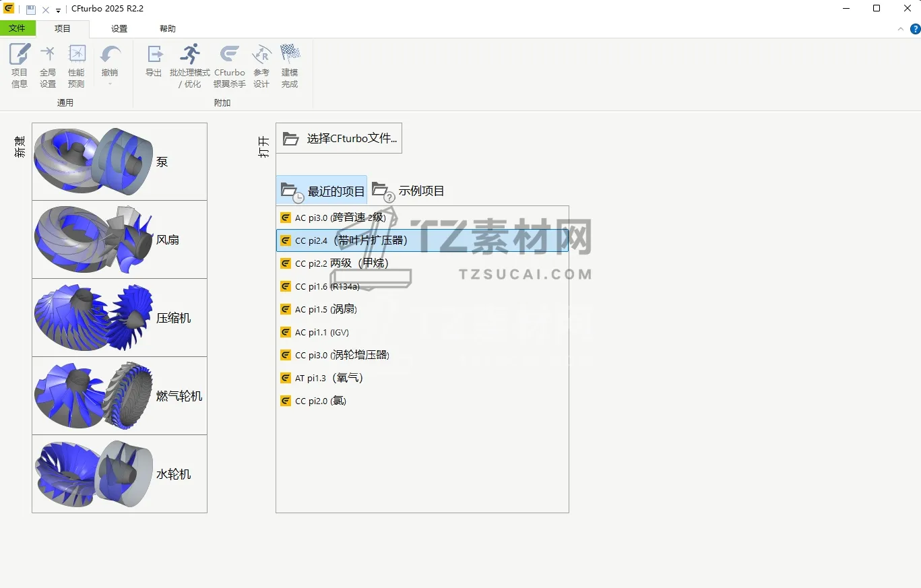
Task: Create a new 燃气轮机 gas turbine design
Action: coord(120,396)
